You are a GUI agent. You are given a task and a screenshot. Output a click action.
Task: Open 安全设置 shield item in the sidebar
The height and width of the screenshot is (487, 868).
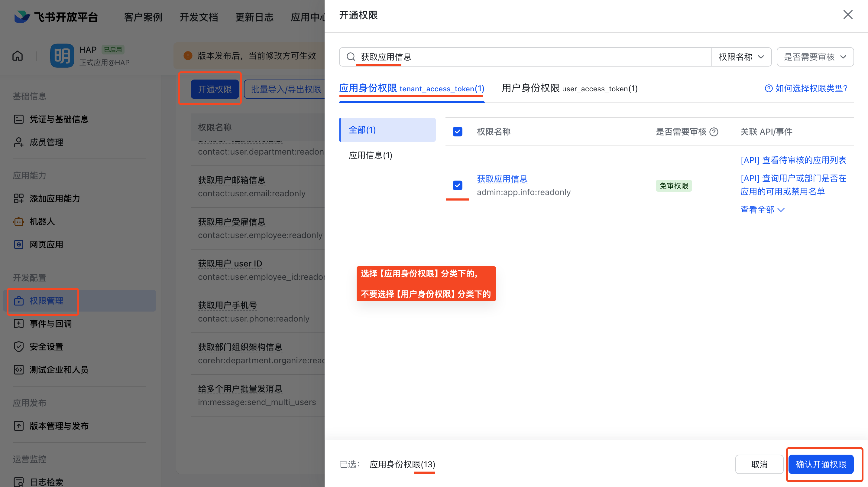tap(46, 347)
